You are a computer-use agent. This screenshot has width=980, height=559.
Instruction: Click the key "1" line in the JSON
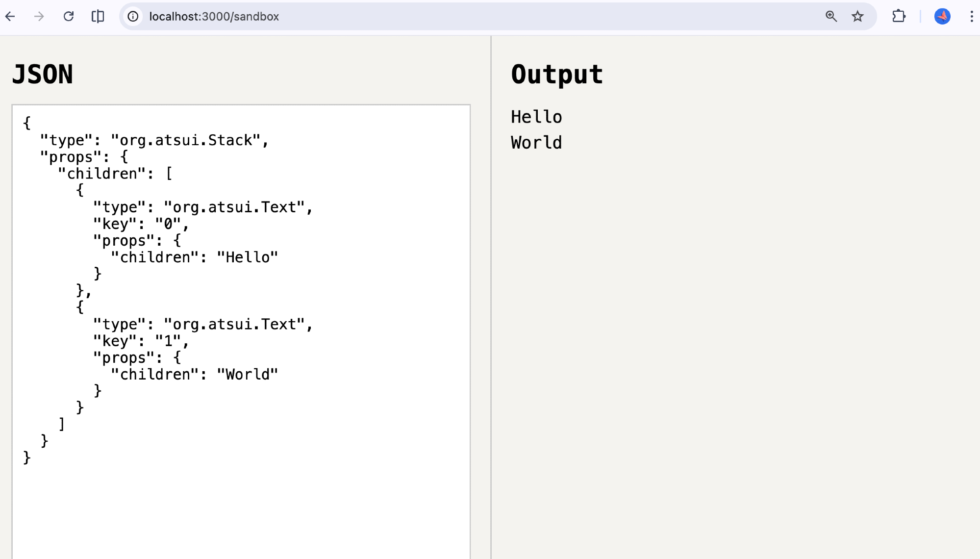coord(141,341)
